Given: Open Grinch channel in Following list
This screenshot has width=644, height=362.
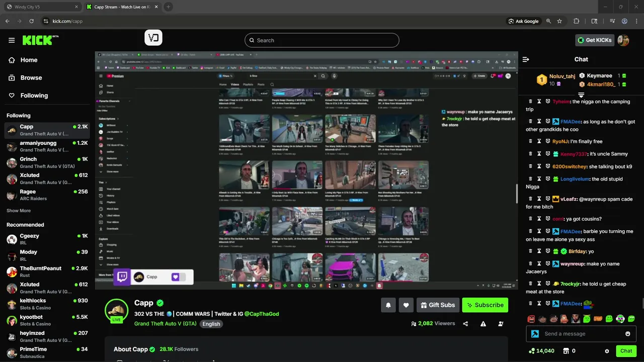Looking at the screenshot, I should (x=47, y=162).
